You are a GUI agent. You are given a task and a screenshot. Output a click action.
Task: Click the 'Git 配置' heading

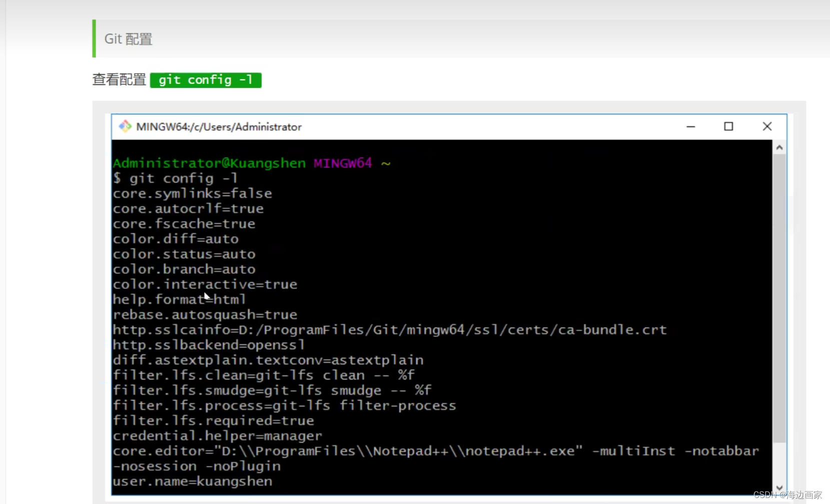tap(128, 39)
